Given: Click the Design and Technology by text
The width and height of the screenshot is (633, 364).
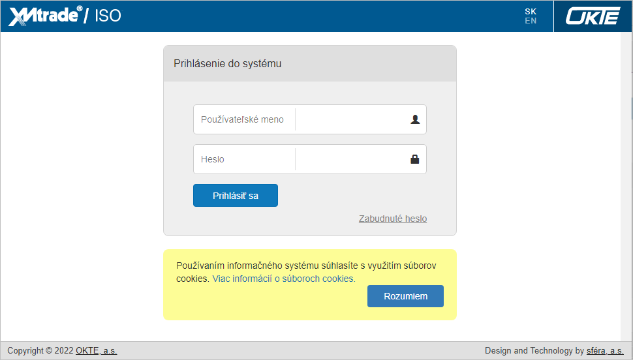Looking at the screenshot, I should click(x=534, y=351).
